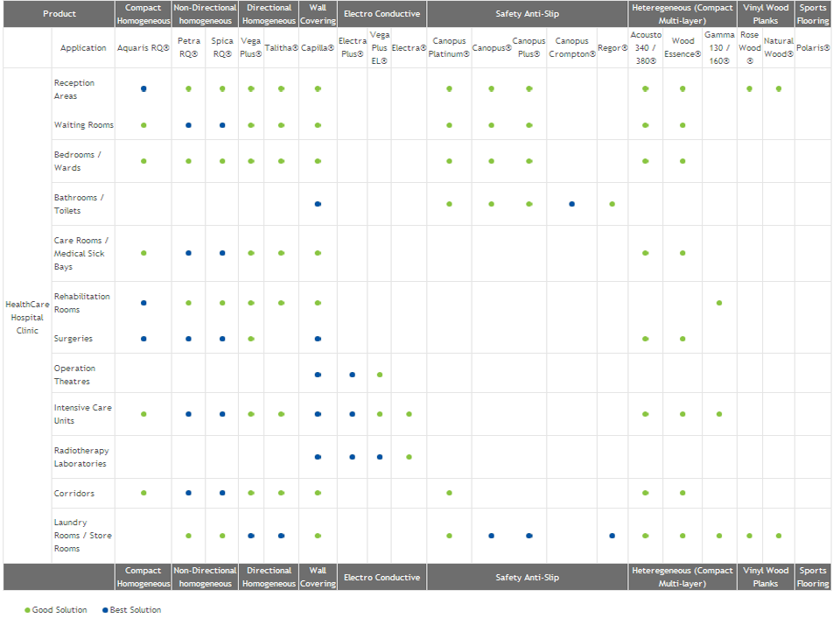
Task: Click the Canopus Crompton® product name
Action: tap(572, 48)
